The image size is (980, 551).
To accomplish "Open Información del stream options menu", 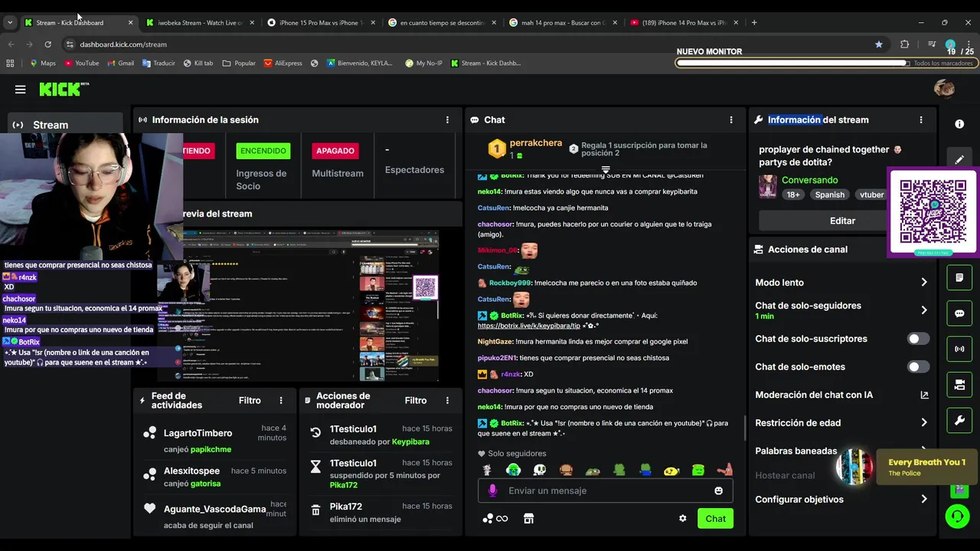I will pos(921,119).
